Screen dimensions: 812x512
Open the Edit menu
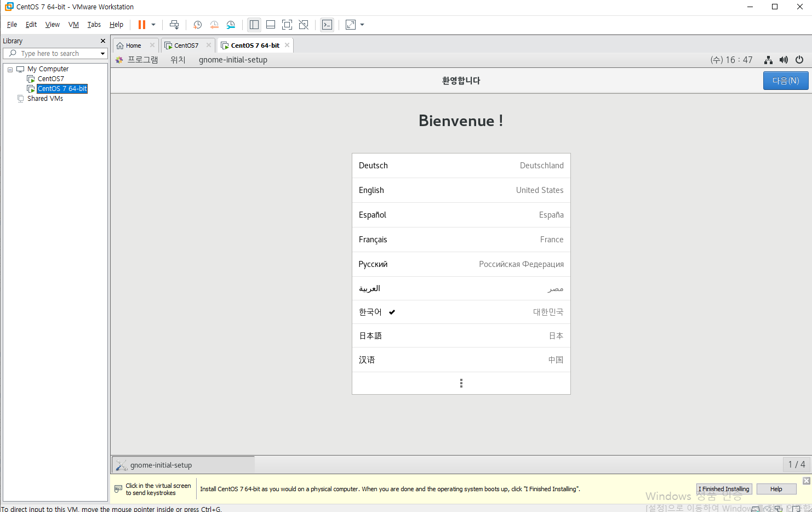point(31,25)
